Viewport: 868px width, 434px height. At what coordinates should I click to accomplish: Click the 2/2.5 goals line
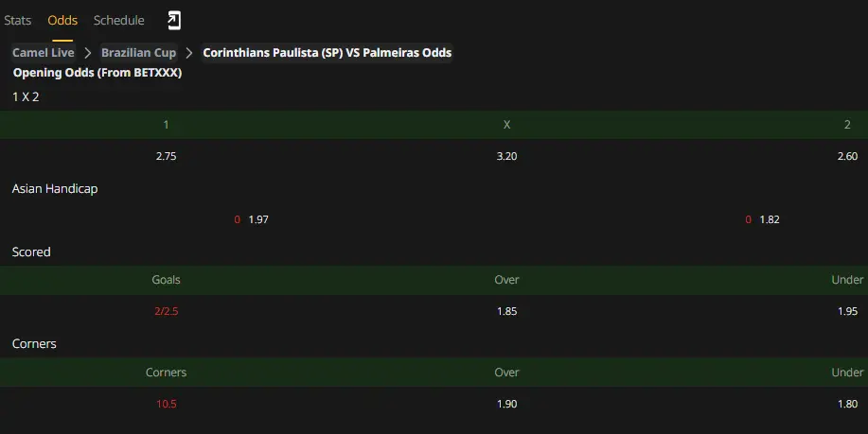tap(166, 311)
